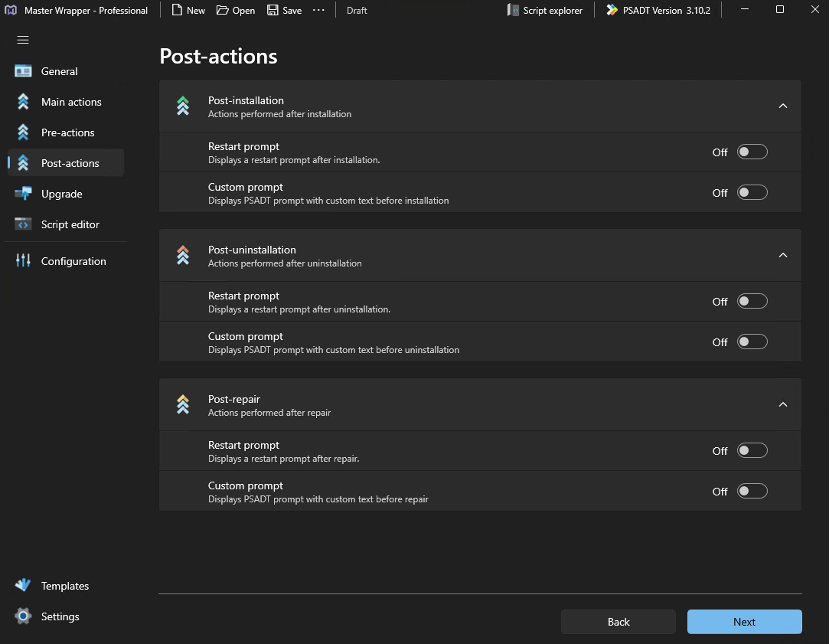Viewport: 829px width, 644px height.
Task: Select the Upgrade page
Action: pos(66,194)
